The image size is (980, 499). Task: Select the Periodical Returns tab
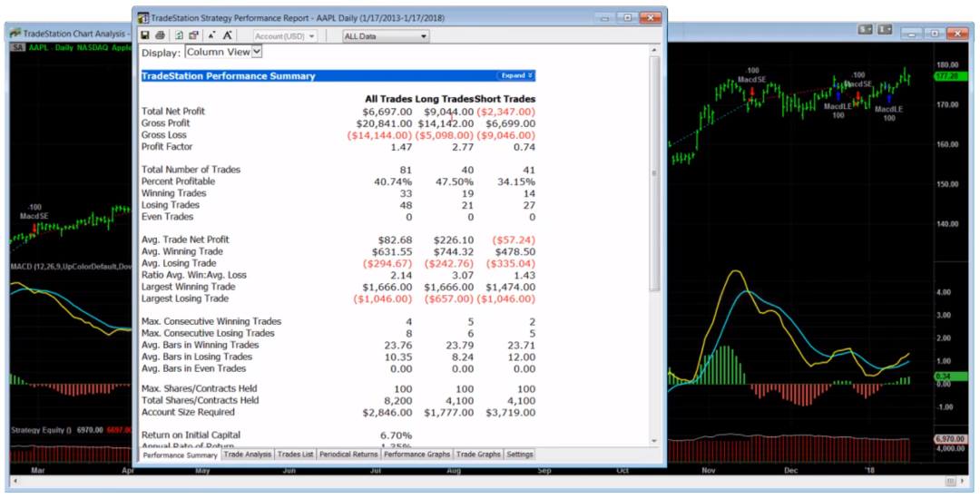[x=348, y=455]
